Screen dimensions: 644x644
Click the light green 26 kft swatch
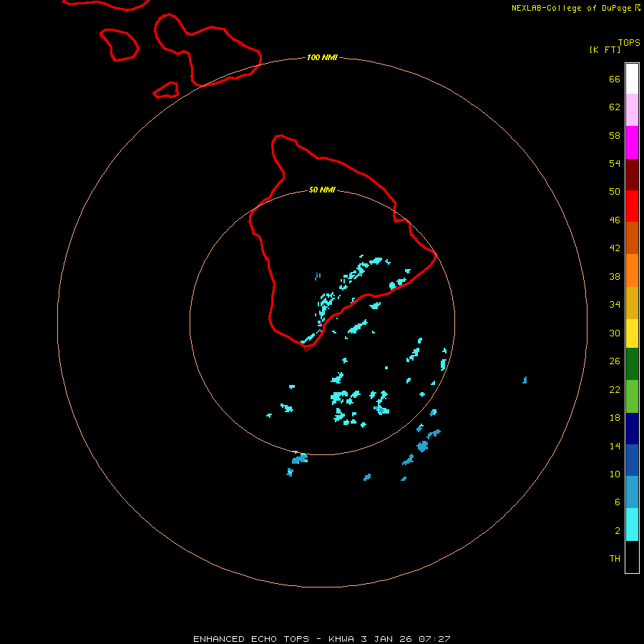632,396
